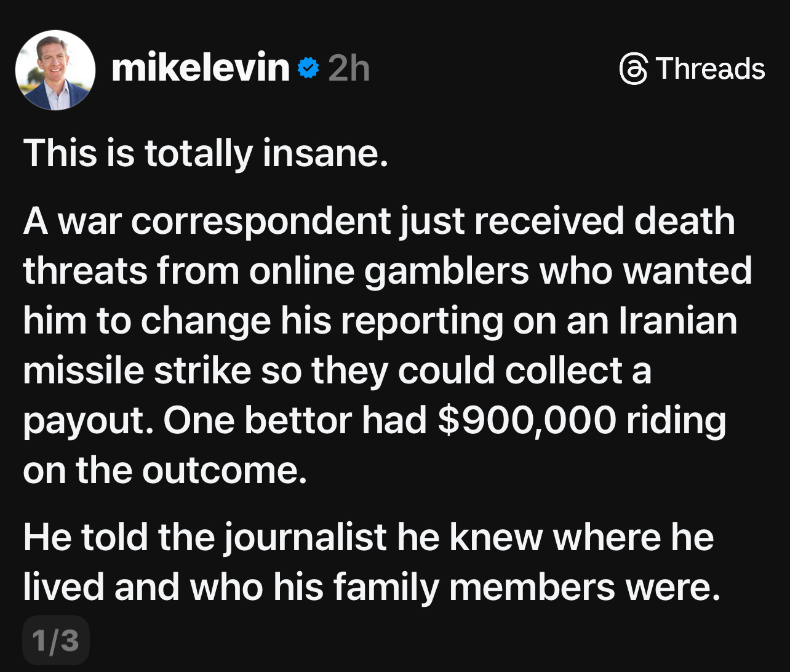This screenshot has width=790, height=672.
Task: Click the "This is totally insane." line
Action: pyautogui.click(x=206, y=153)
